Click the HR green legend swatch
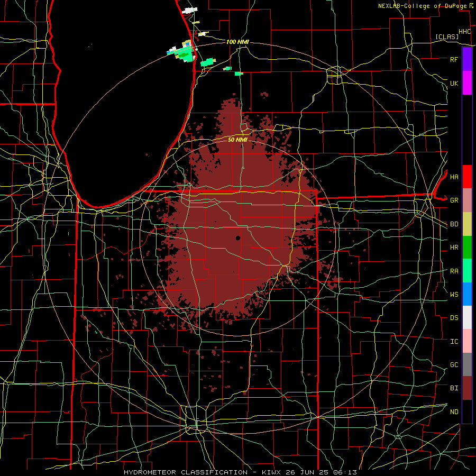The image size is (476, 476). pos(467,247)
